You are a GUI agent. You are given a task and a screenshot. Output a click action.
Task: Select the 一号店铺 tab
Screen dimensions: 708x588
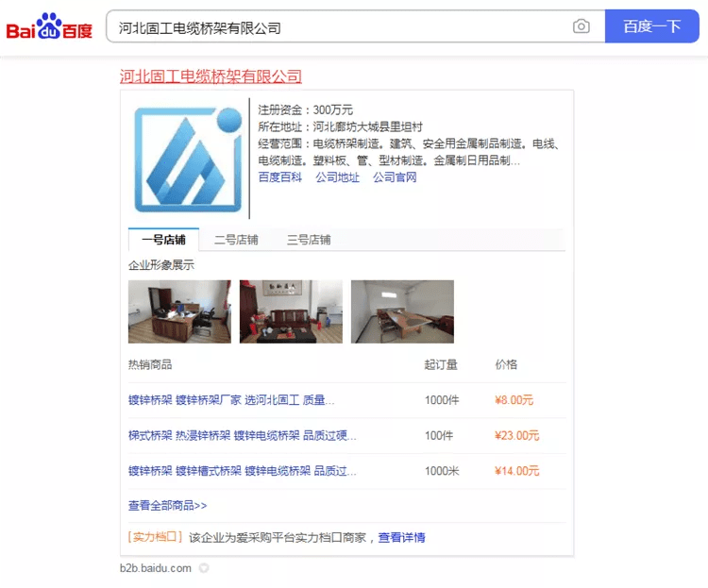point(163,240)
